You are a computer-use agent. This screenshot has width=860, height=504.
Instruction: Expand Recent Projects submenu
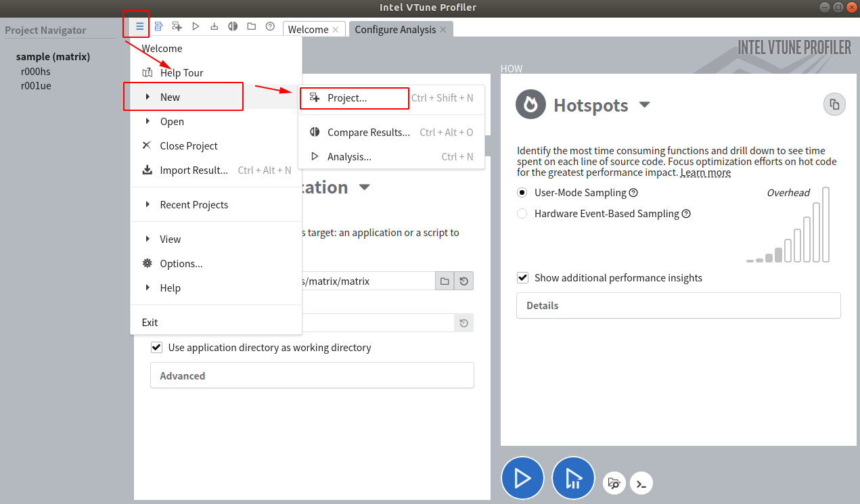216,205
